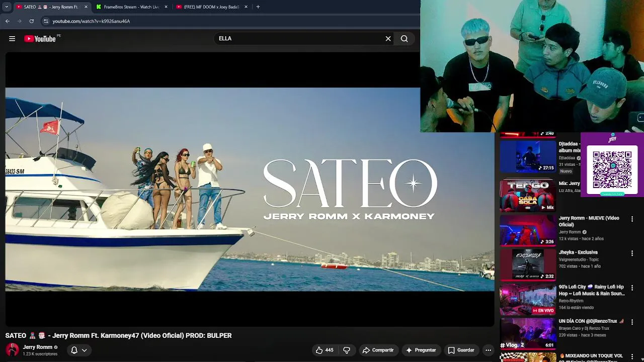Open the UN DÍA CON DjRenzoTrux Vlog thumbnail
Image resolution: width=644 pixels, height=362 pixels.
pos(527,333)
